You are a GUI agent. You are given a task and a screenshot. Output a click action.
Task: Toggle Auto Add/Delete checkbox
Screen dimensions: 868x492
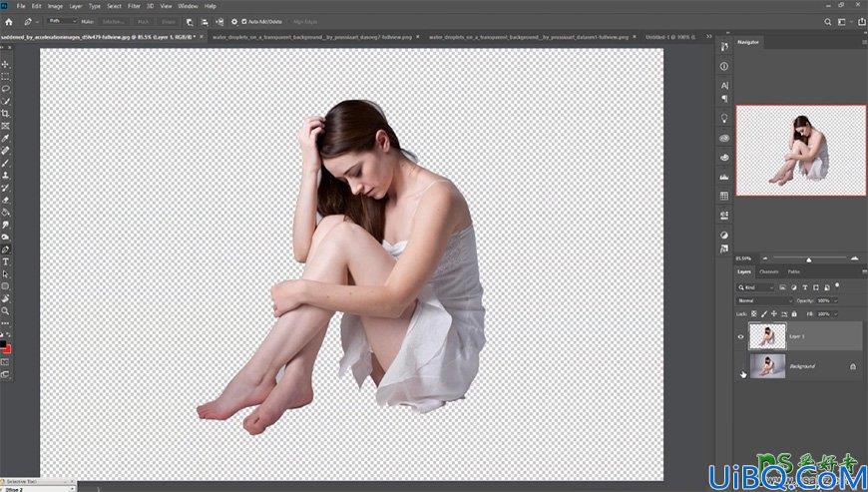click(244, 22)
